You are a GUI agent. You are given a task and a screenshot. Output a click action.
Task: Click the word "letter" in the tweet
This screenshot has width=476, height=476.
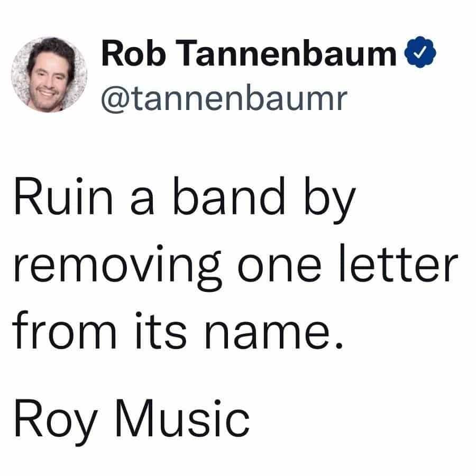coord(399,262)
